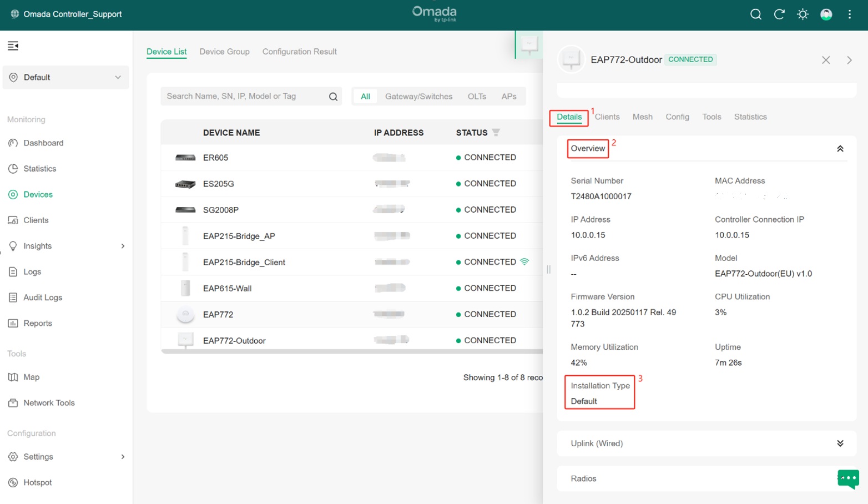Select the EAP215-Bridge_AP device row
This screenshot has width=868, height=504.
pyautogui.click(x=352, y=236)
